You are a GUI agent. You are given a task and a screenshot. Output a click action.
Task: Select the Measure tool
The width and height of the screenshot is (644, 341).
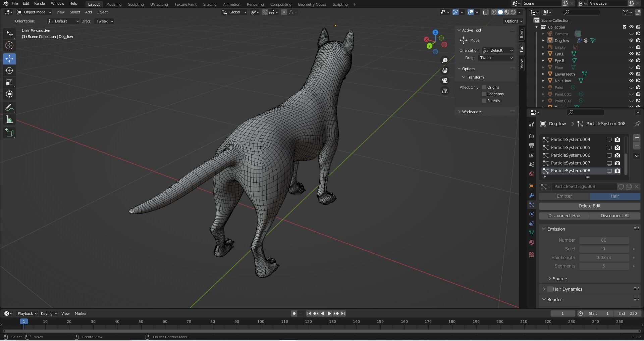coord(9,119)
